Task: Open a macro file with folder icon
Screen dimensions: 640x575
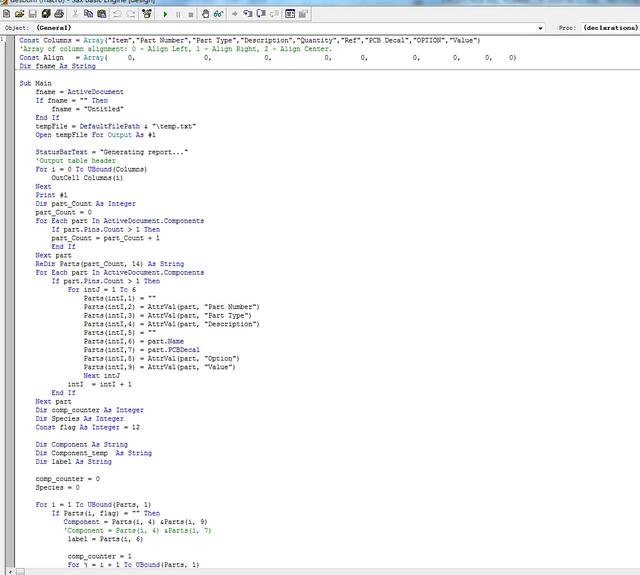Action: (x=20, y=14)
